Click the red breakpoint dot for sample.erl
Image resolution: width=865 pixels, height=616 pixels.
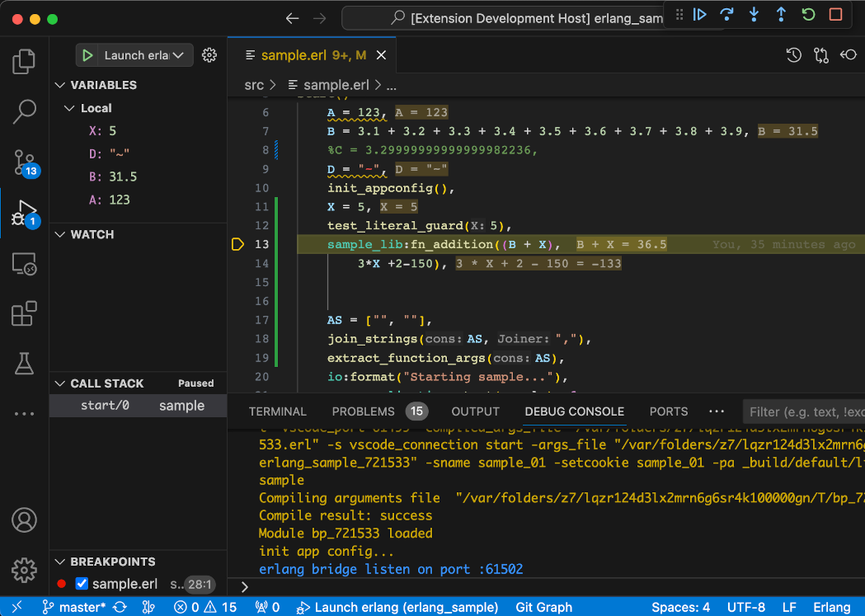(x=61, y=584)
